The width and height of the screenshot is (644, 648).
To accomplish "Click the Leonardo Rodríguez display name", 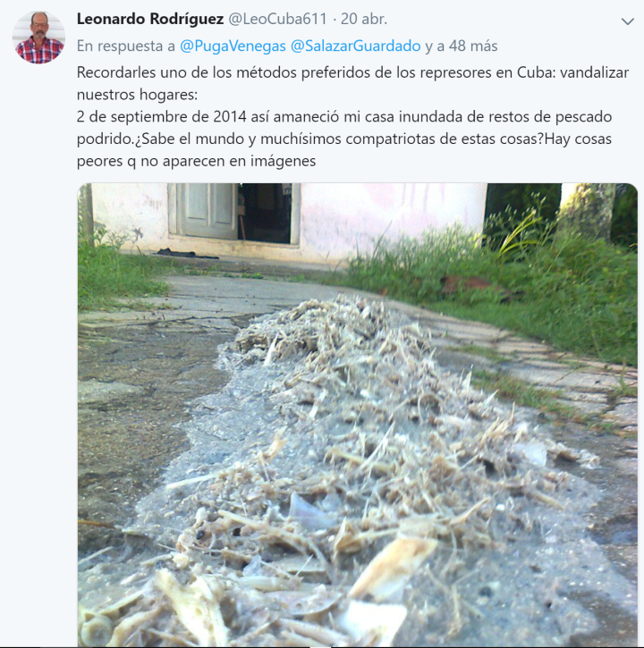I will coord(150,19).
